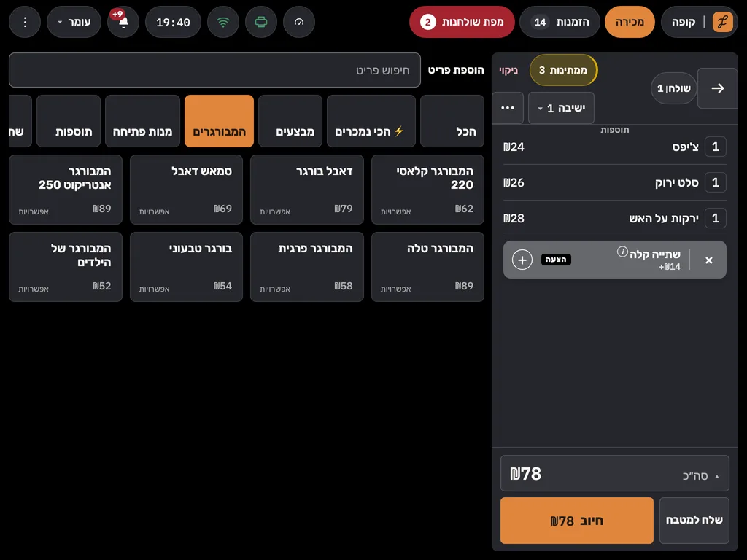The height and width of the screenshot is (560, 747).
Task: Send order with שלח למטבח
Action: 694,521
